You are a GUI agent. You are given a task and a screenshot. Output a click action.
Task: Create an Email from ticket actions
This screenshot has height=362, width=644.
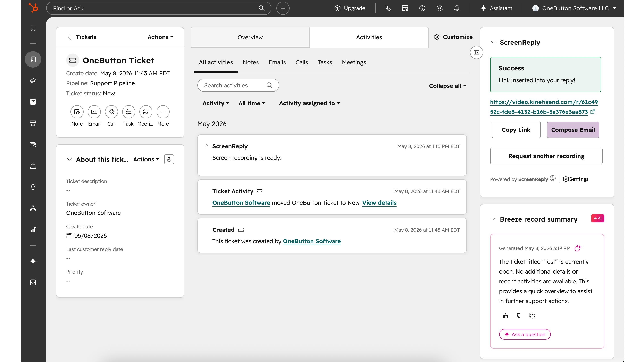[94, 112]
